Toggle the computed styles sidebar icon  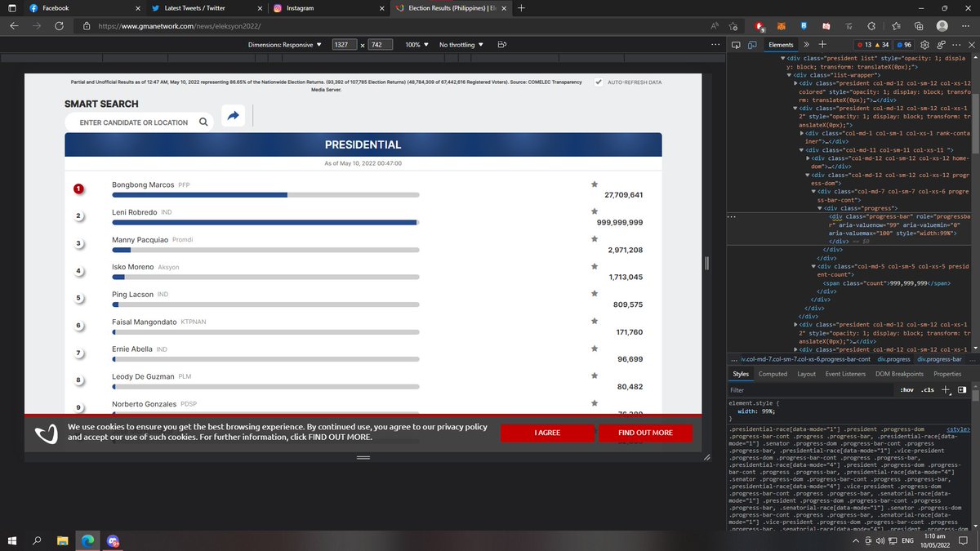(962, 390)
